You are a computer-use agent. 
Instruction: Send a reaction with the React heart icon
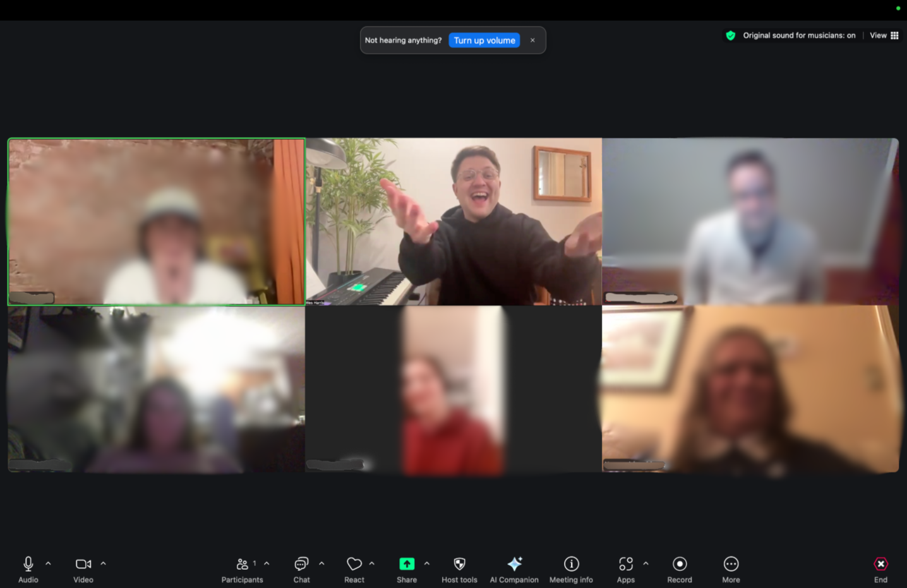pos(354,563)
